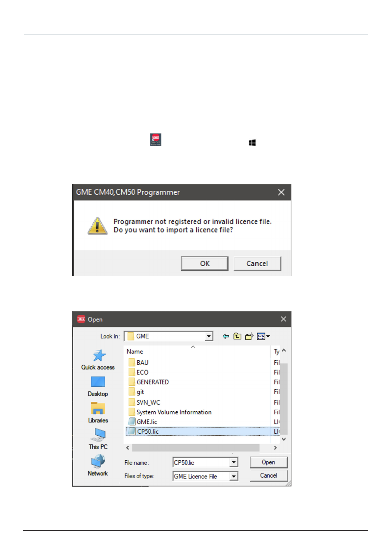Click the horizontal scrollbar right arrow

[x=275, y=448]
